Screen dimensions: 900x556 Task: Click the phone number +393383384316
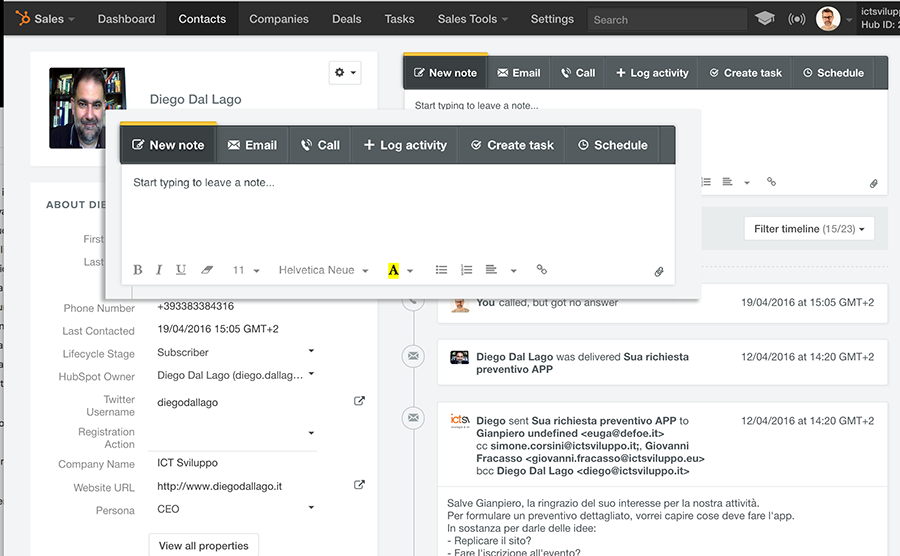[x=196, y=306]
